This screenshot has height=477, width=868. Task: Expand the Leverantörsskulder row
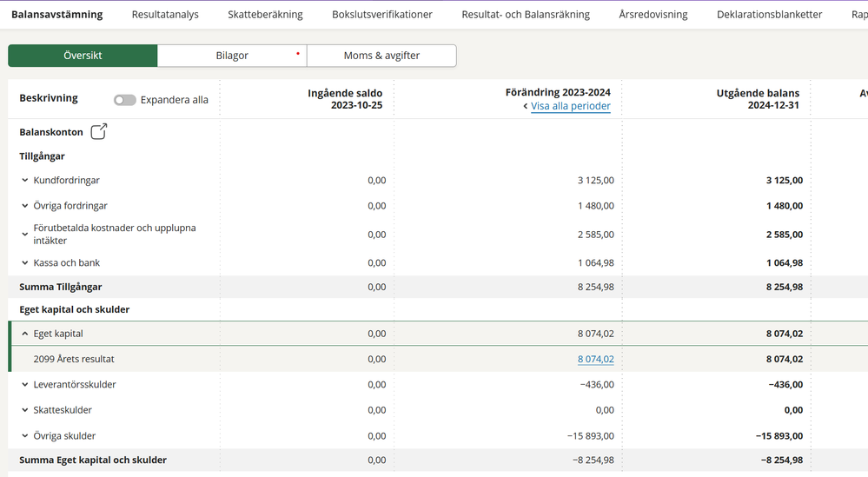tap(25, 385)
